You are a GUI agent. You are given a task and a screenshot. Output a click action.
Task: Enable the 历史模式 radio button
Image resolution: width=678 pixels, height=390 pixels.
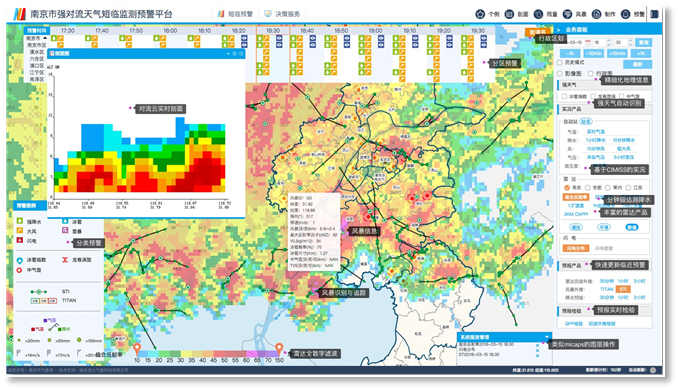pyautogui.click(x=560, y=63)
